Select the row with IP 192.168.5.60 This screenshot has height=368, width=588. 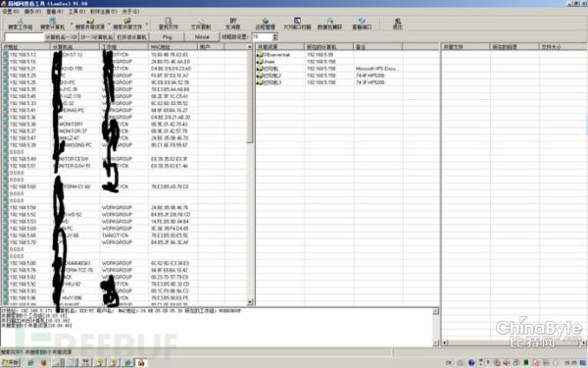tap(125, 186)
